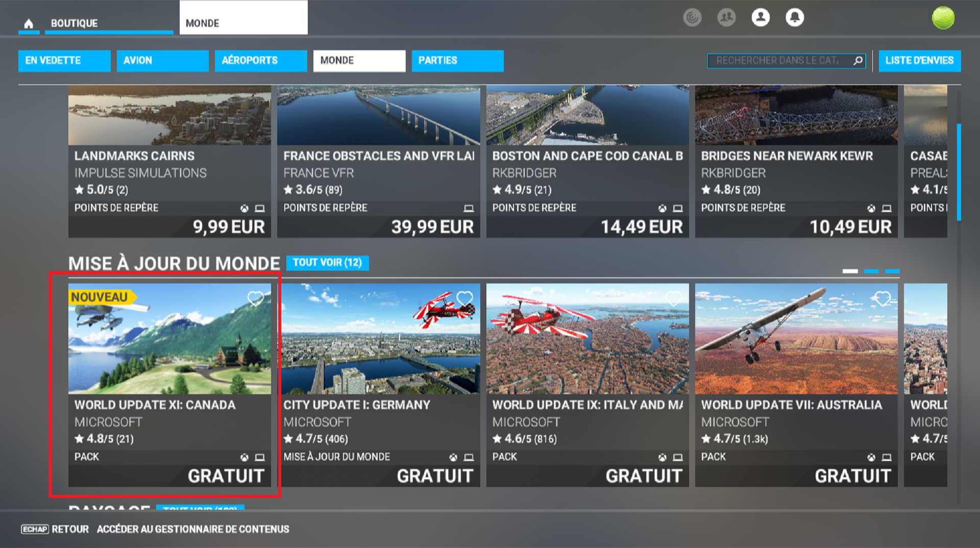980x548 pixels.
Task: Toggle wishlist heart on World Update VII Australia
Action: pos(883,298)
